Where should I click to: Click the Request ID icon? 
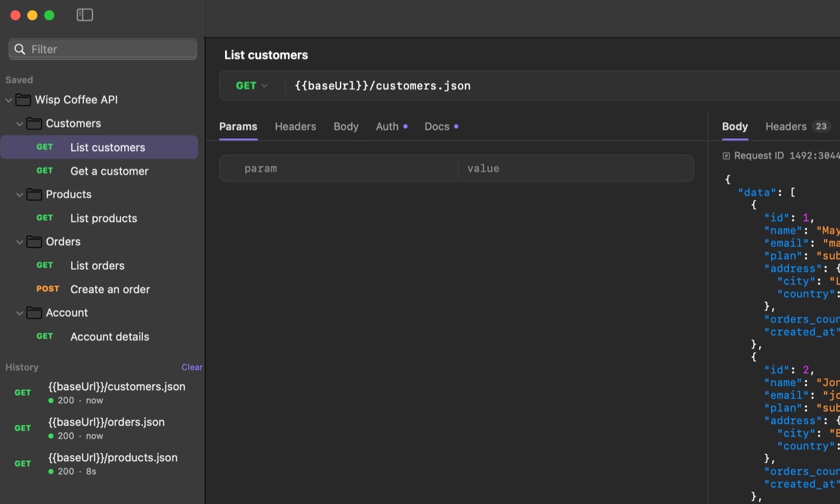pos(726,156)
